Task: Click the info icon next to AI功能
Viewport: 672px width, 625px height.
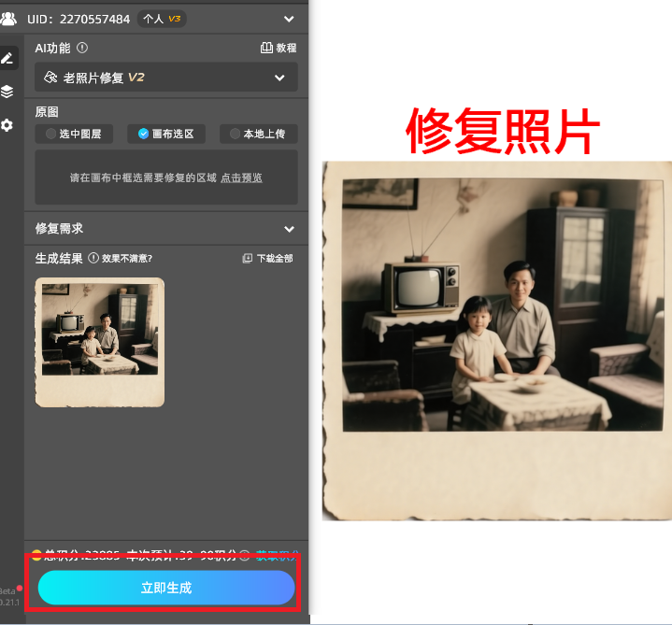Action: point(82,48)
